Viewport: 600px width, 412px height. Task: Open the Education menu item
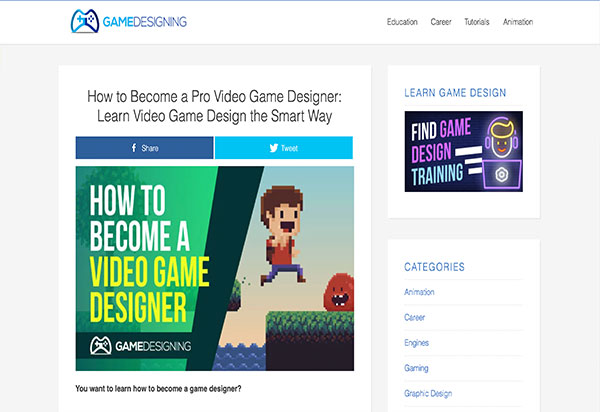(402, 22)
